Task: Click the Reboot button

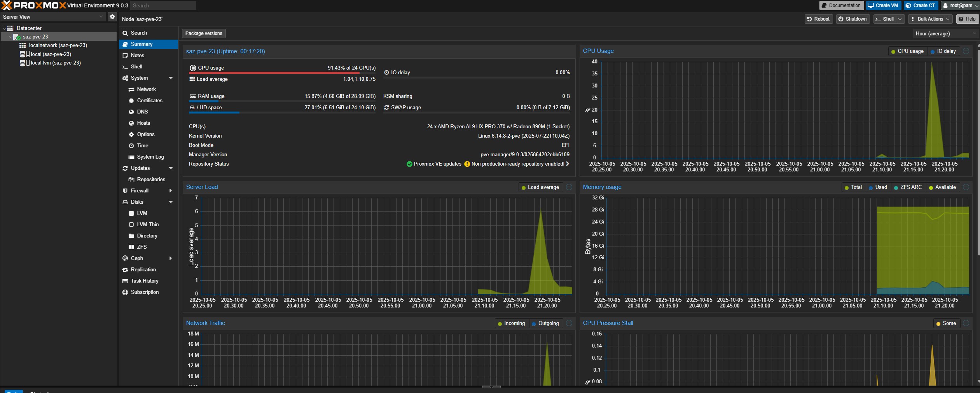Action: [x=818, y=19]
